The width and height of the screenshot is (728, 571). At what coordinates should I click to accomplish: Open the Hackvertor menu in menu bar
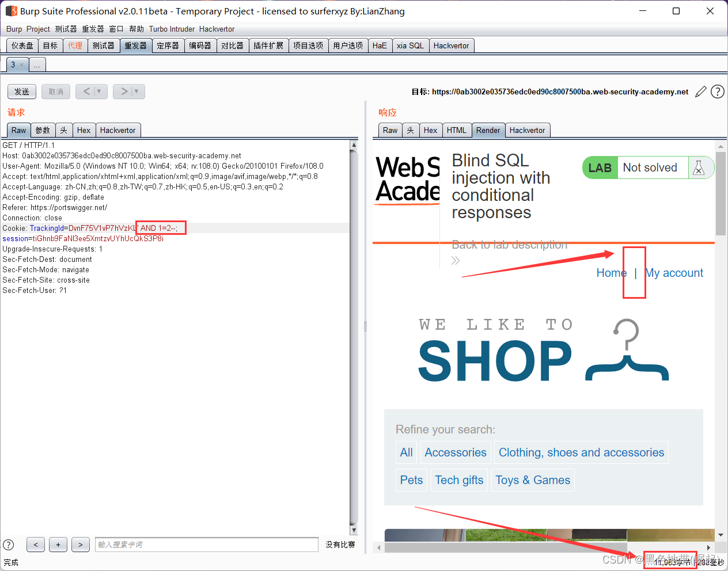(x=217, y=29)
